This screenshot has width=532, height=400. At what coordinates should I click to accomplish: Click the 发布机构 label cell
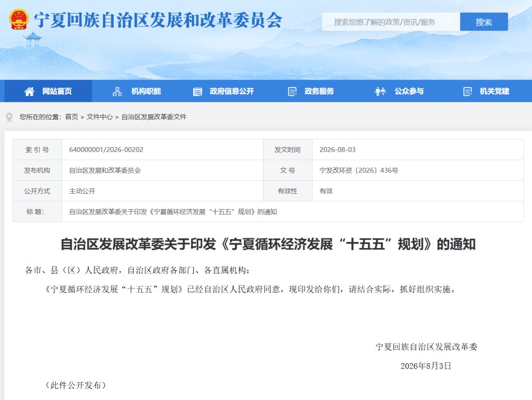coord(37,171)
